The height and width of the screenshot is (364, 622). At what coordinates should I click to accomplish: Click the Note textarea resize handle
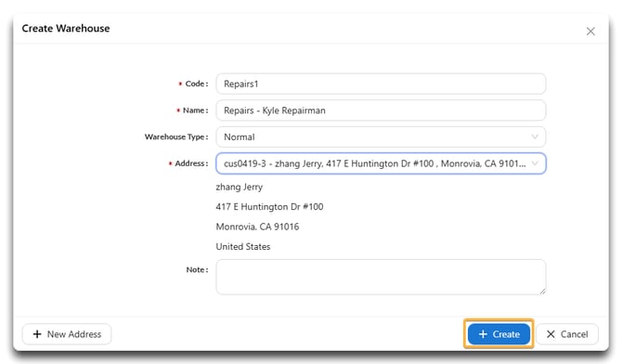(542, 291)
